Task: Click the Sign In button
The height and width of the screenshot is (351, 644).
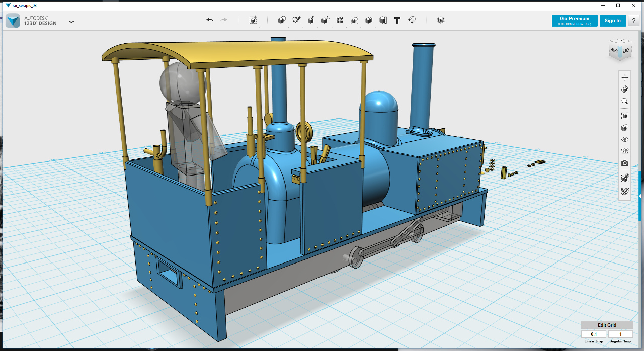Action: tap(613, 21)
